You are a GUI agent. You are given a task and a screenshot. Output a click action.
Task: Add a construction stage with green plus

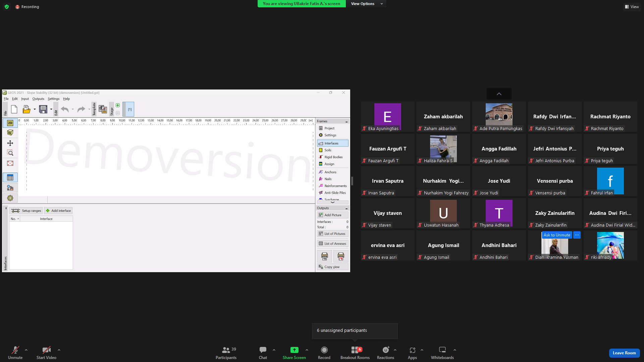(118, 105)
